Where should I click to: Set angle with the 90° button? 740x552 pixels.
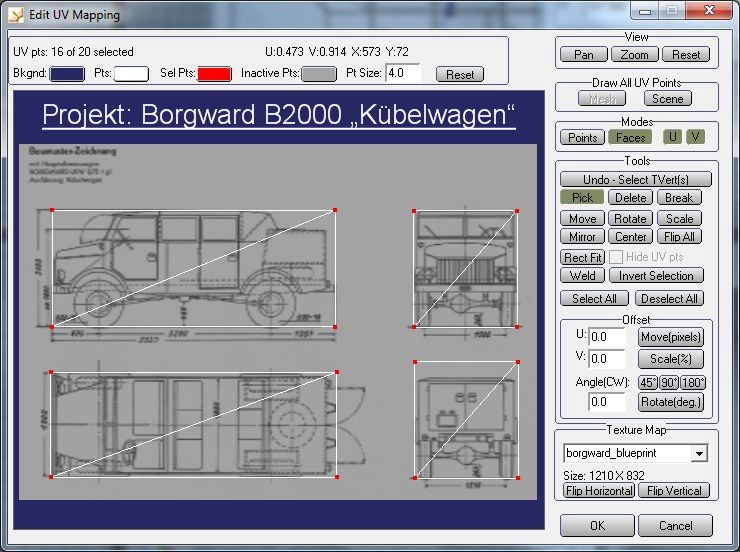[x=669, y=382]
